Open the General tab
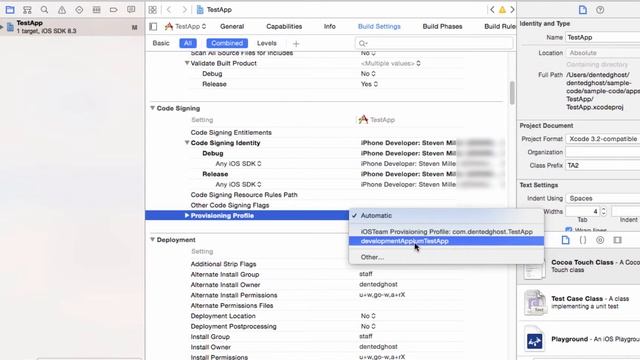 (x=232, y=27)
